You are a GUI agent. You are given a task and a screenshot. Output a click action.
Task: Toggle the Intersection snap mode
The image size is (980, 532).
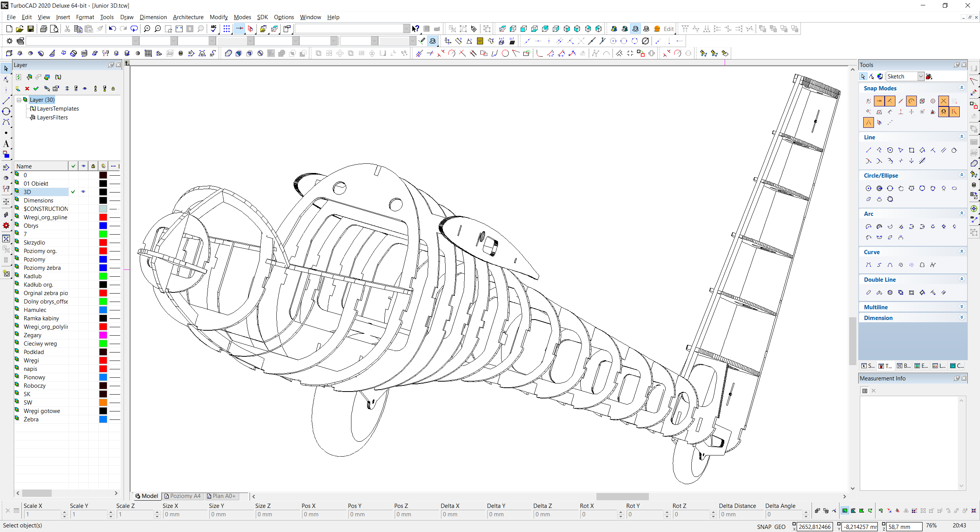pos(944,101)
